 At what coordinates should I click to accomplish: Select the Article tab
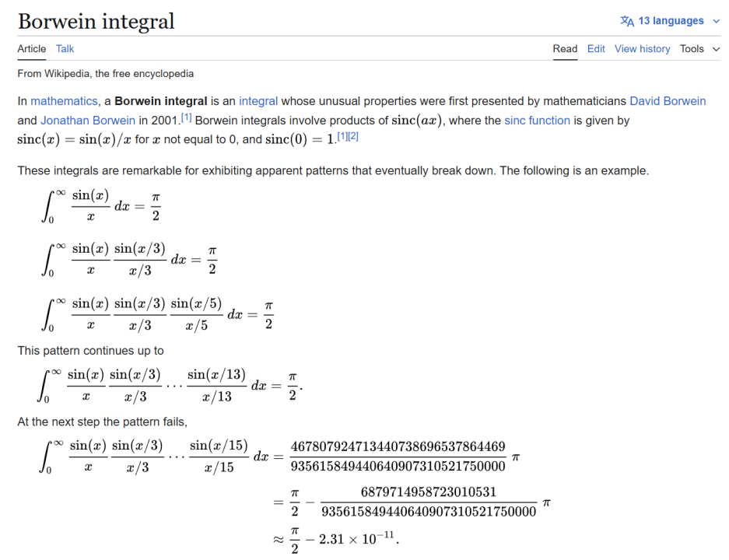(32, 49)
